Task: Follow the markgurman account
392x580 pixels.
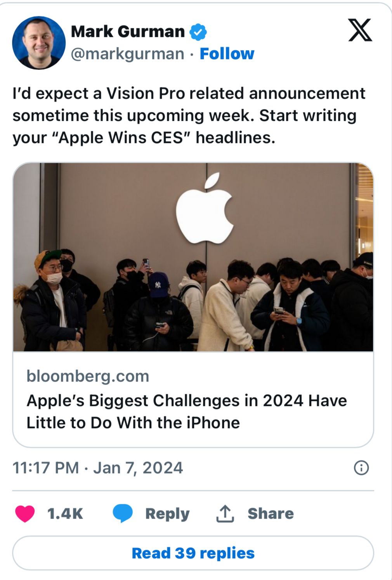Action: tap(227, 54)
